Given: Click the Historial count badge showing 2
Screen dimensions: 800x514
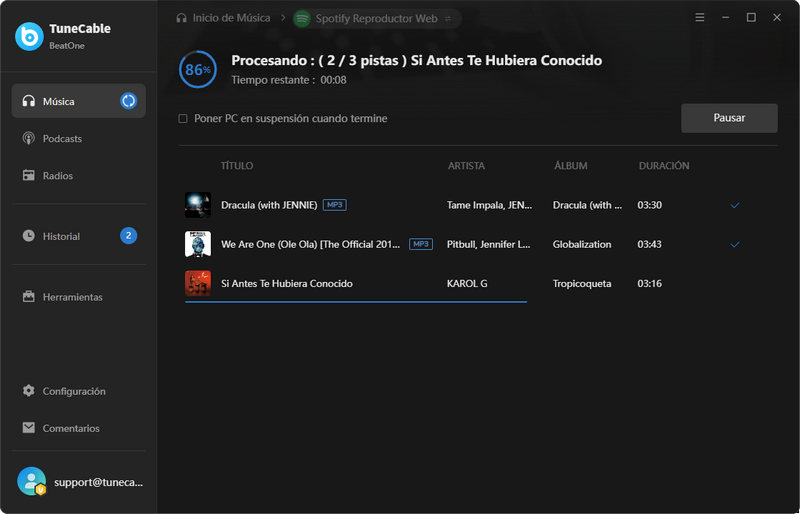Looking at the screenshot, I should [x=129, y=235].
